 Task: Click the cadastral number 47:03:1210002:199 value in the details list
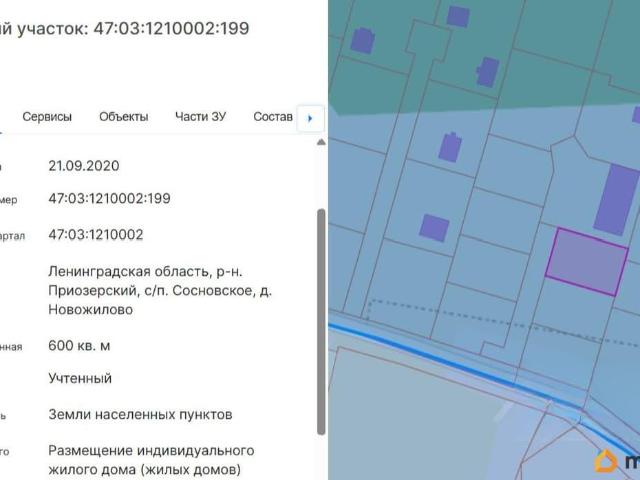click(x=109, y=199)
